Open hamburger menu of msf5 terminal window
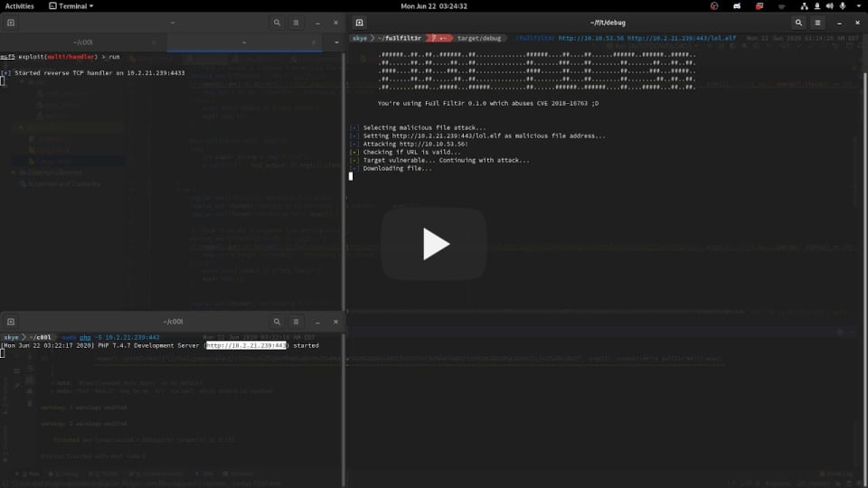The width and height of the screenshot is (868, 488). coord(296,23)
